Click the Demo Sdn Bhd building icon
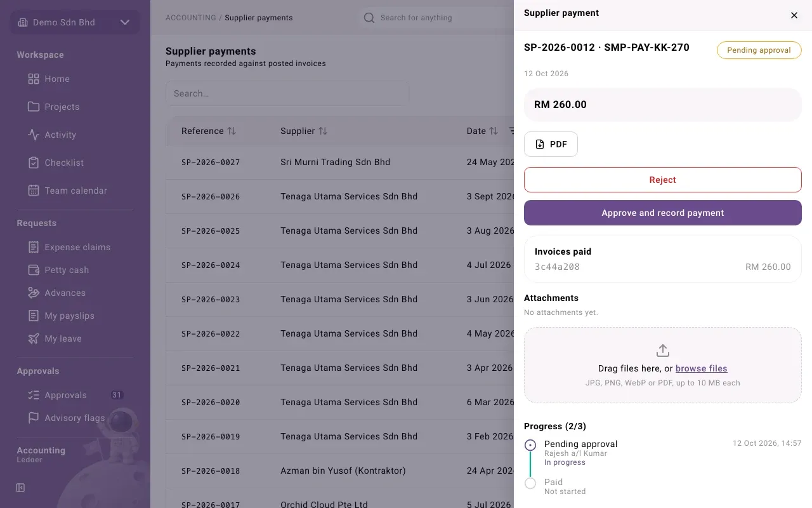This screenshot has width=812, height=508. (x=23, y=22)
